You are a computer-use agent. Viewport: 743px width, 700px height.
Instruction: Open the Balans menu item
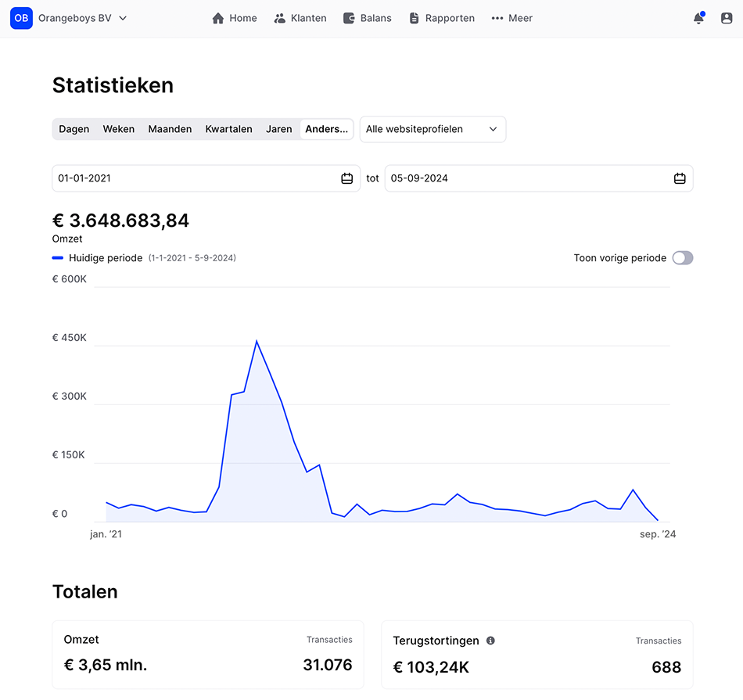pos(368,18)
